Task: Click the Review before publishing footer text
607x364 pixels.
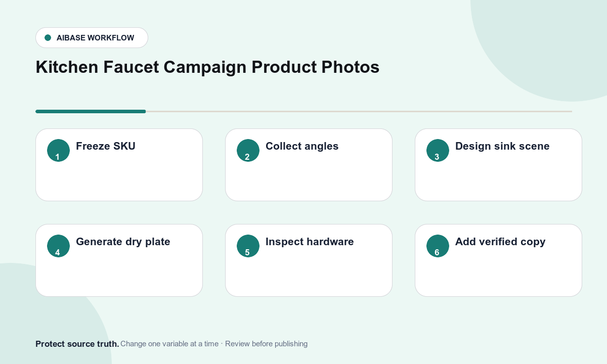Action: [x=266, y=344]
